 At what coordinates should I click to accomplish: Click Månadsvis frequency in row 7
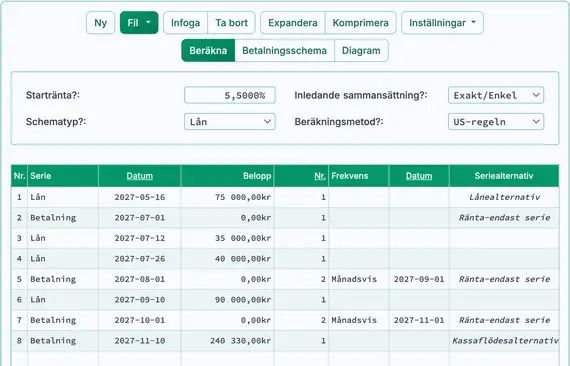click(358, 320)
